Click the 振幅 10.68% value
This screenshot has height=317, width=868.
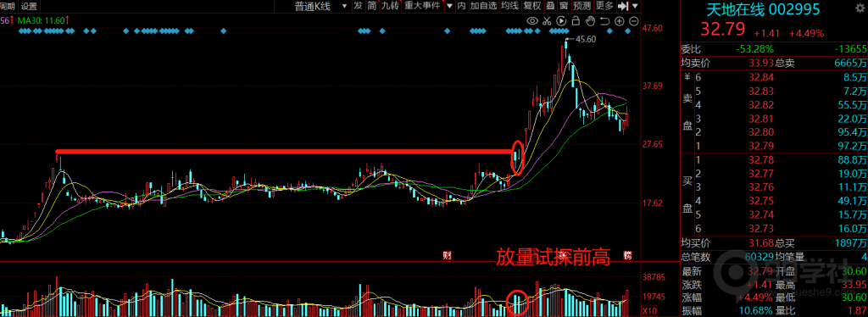pyautogui.click(x=755, y=312)
